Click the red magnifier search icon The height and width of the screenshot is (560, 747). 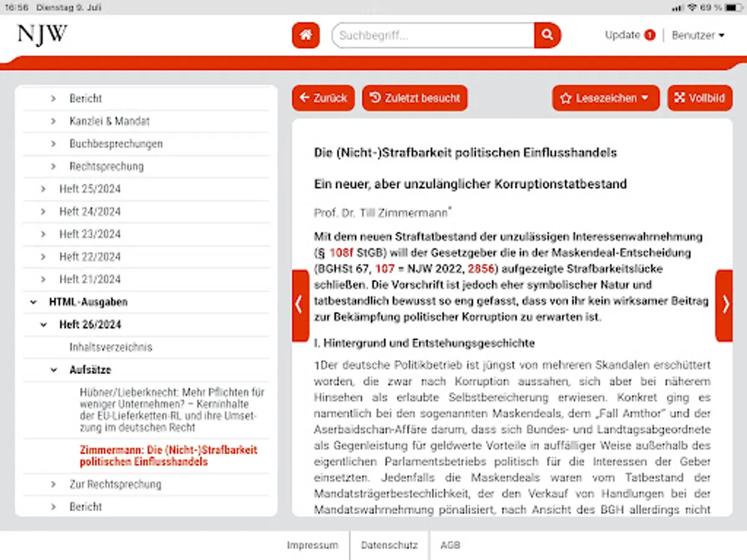547,35
